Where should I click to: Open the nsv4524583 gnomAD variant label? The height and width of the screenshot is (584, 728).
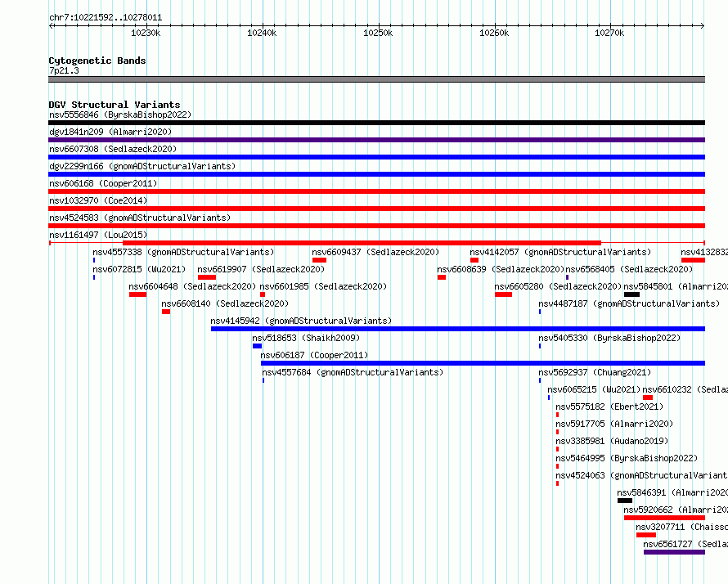click(x=140, y=218)
